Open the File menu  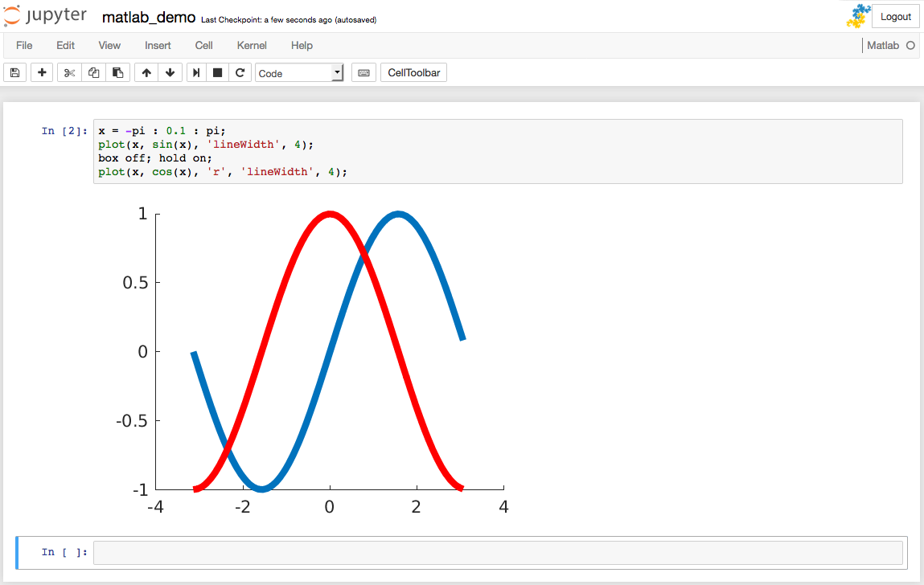coord(24,46)
